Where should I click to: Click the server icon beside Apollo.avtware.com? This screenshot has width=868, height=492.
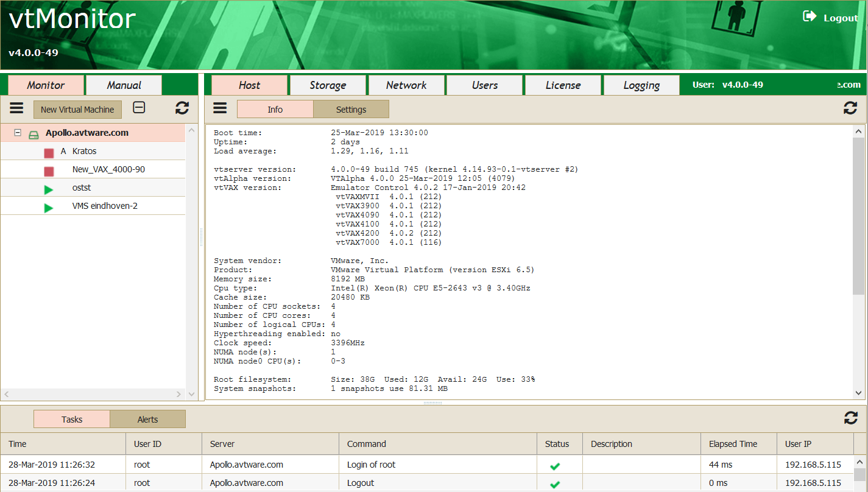click(x=34, y=133)
